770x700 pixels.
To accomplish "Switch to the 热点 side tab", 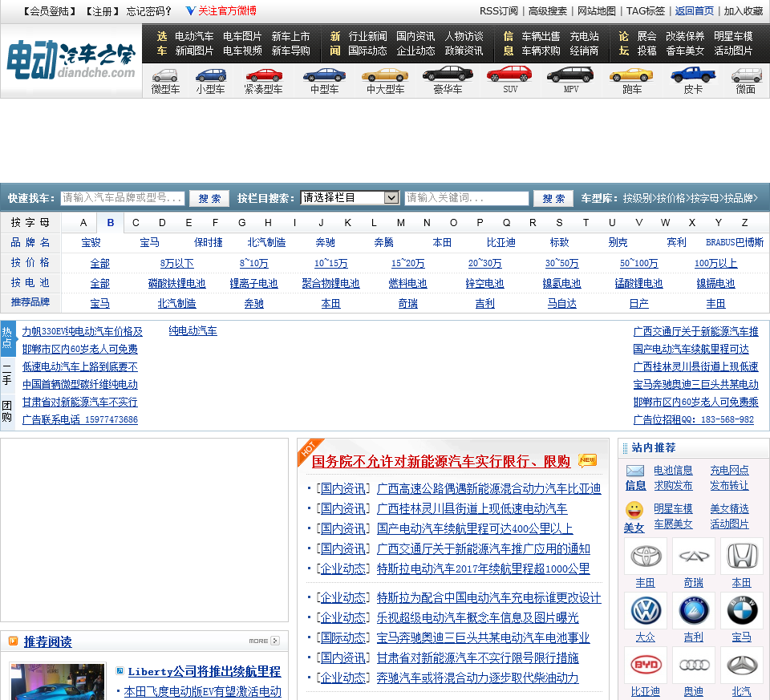I will [7, 338].
